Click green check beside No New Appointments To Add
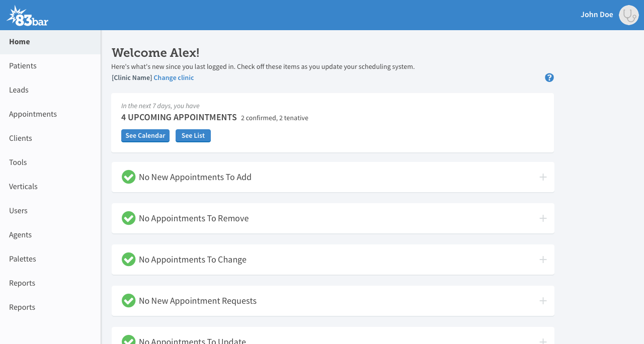This screenshot has height=344, width=644. (129, 177)
